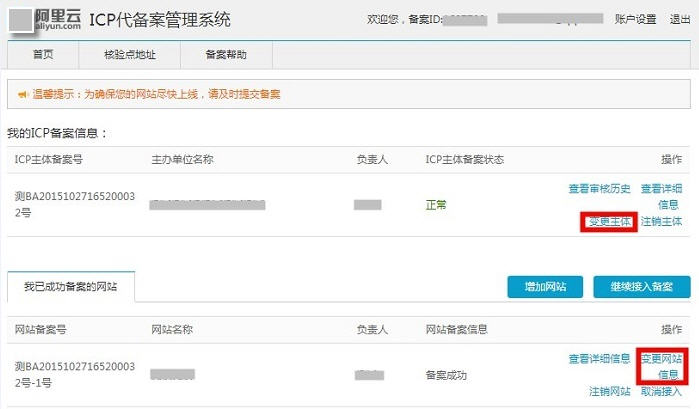Click the 注销网站 link
Screen dimensions: 699x409
(x=608, y=391)
